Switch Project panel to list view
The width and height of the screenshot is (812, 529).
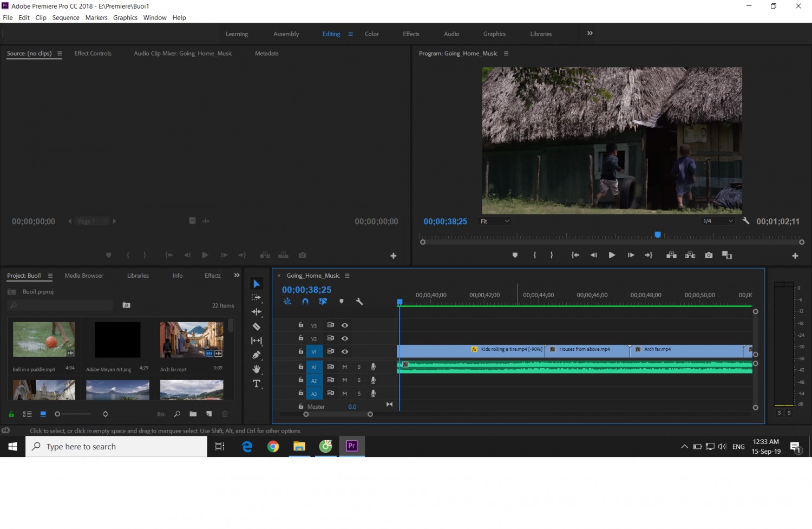(27, 414)
